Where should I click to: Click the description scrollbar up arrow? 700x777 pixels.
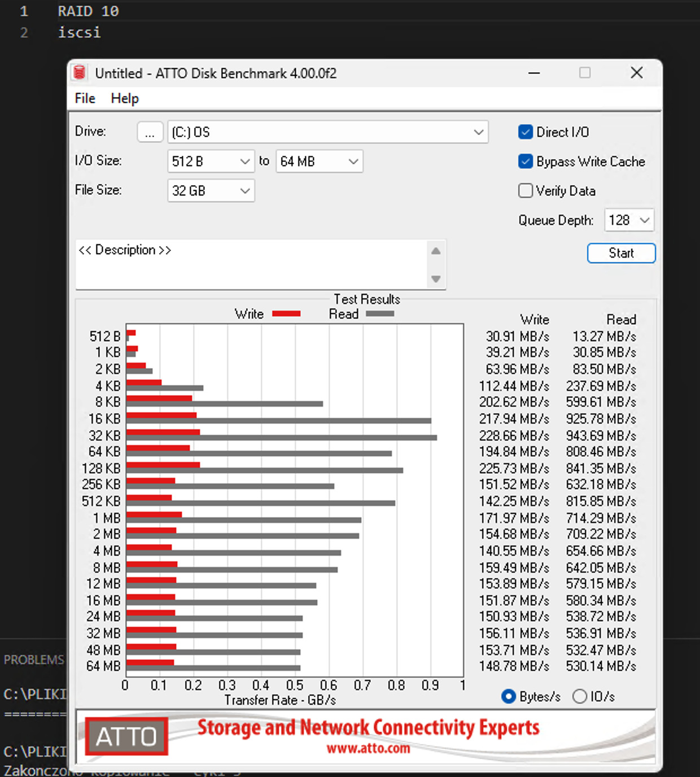point(436,251)
